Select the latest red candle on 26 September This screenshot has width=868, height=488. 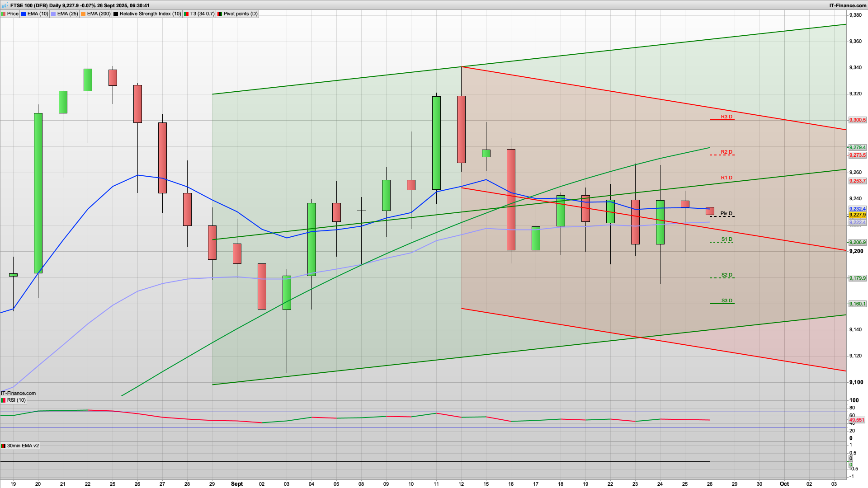pos(710,211)
